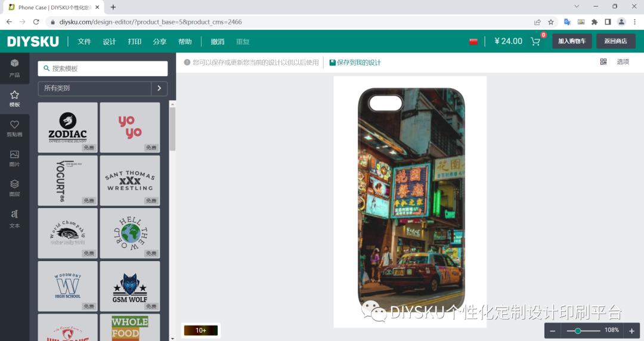Click the 搜索模板 search field
The width and height of the screenshot is (644, 341).
(x=103, y=68)
